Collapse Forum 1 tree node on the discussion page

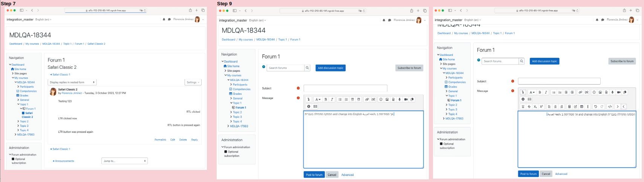(x=21, y=109)
